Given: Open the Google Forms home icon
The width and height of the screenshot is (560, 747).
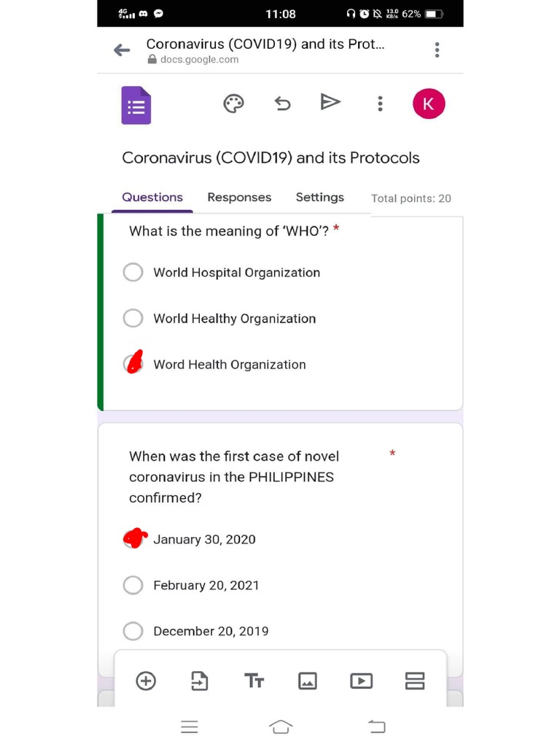Looking at the screenshot, I should click(x=136, y=106).
